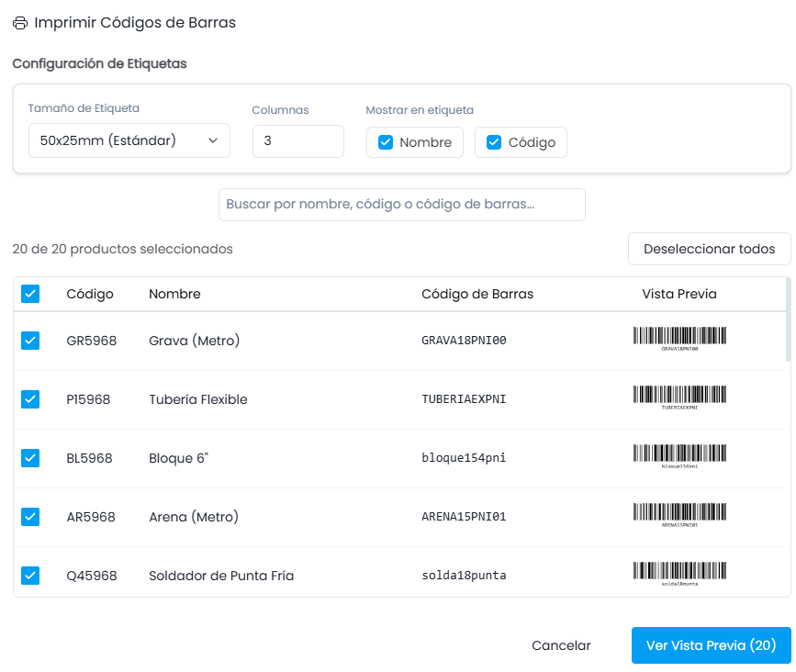Click the Vista Previa column header

click(679, 294)
